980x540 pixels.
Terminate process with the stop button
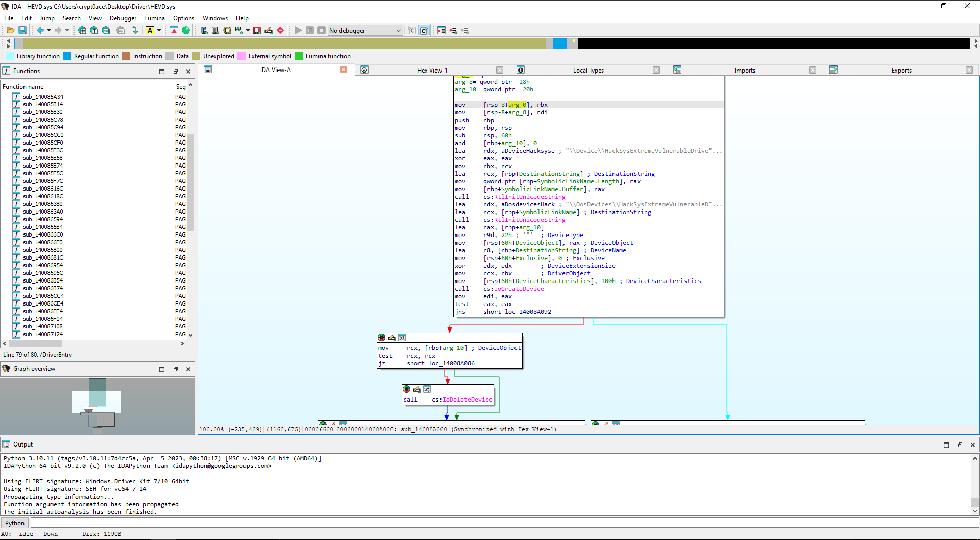[x=322, y=31]
